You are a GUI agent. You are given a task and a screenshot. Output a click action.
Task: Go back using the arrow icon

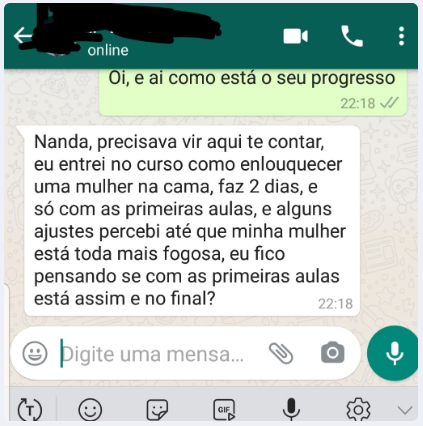(22, 35)
